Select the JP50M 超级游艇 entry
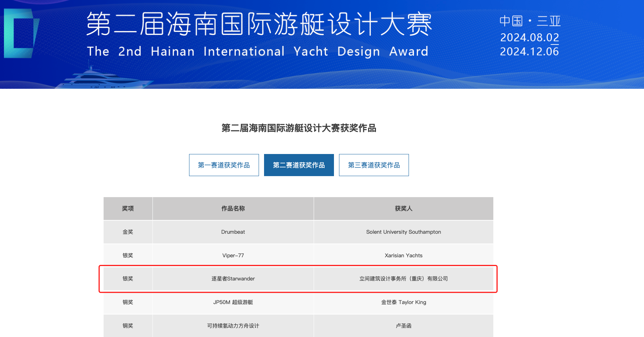 [x=233, y=302]
